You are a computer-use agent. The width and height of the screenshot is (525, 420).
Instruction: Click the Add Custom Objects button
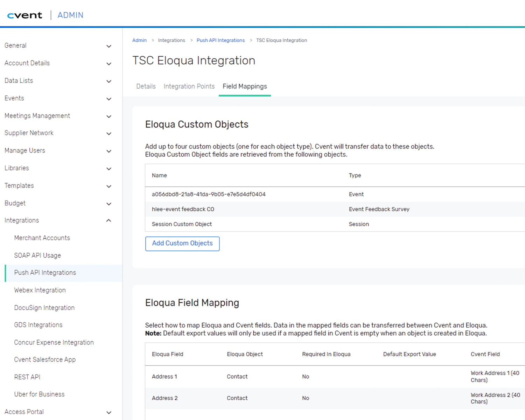pos(182,244)
